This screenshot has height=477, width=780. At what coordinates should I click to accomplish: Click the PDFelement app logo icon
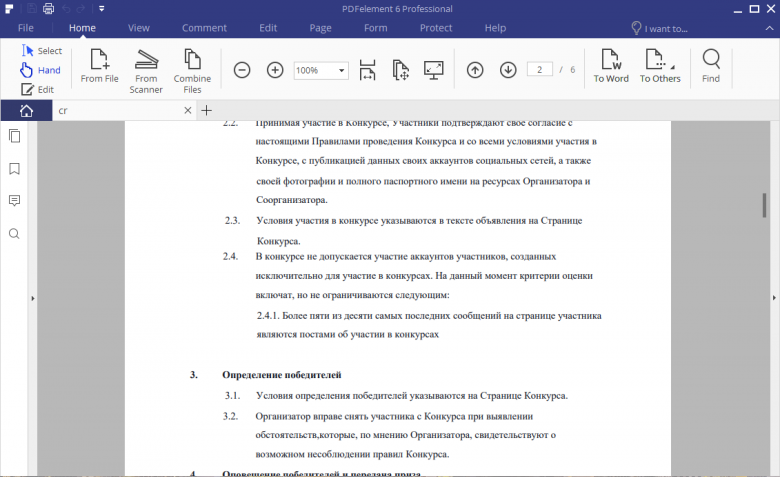coord(9,8)
